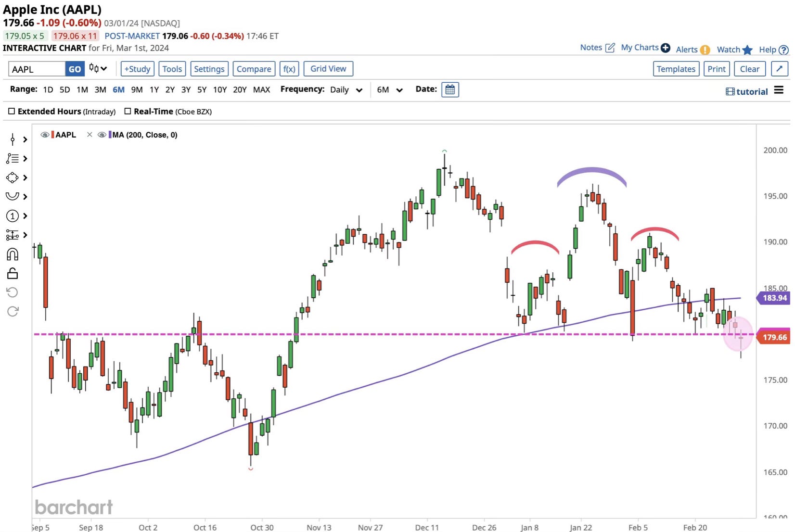
Task: Toggle AAPL series visibility eye
Action: tap(45, 135)
